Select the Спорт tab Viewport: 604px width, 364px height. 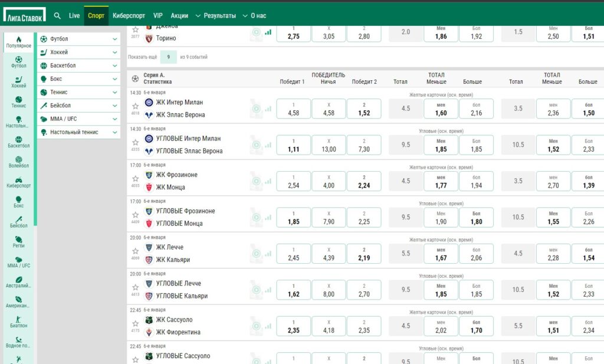coord(96,16)
